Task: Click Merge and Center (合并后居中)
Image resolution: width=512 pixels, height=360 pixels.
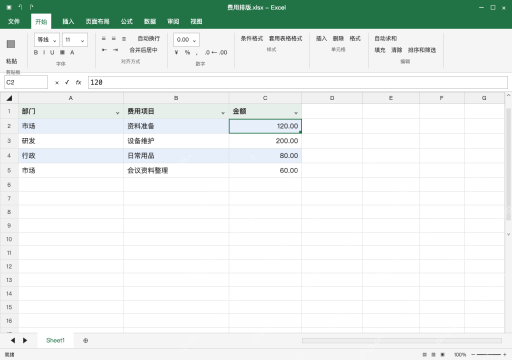Action: [x=143, y=50]
